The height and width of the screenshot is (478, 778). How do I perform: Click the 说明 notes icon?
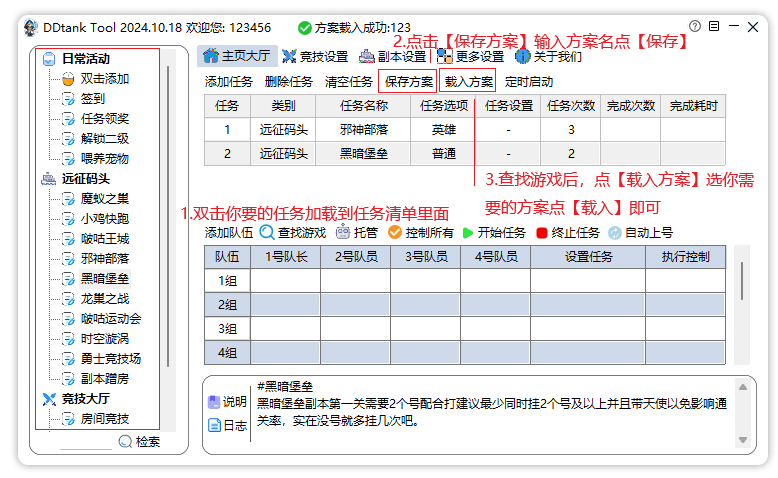(214, 402)
